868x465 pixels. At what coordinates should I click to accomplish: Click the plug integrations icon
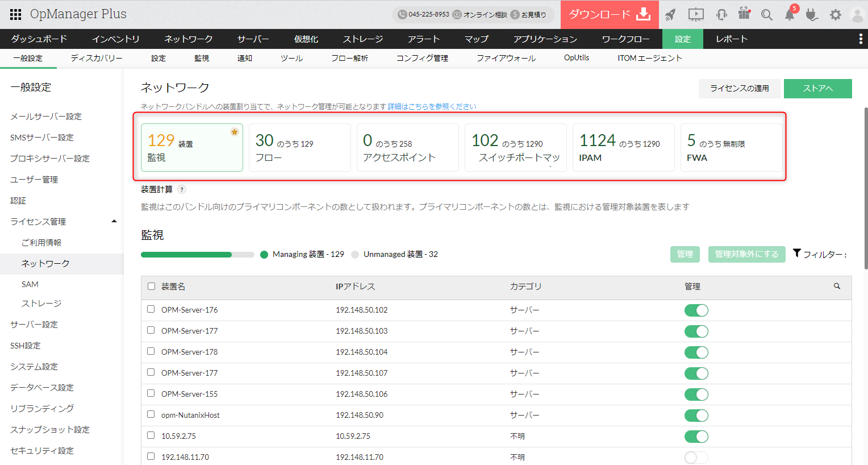pyautogui.click(x=812, y=15)
